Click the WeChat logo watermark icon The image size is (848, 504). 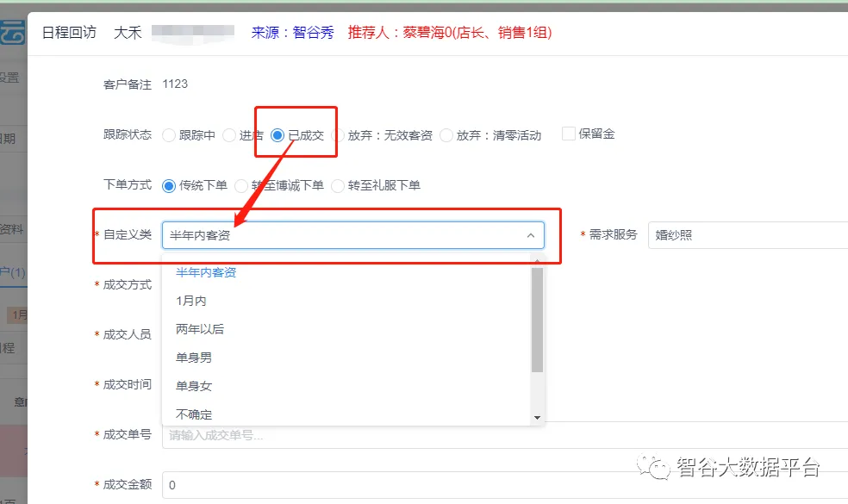point(659,468)
